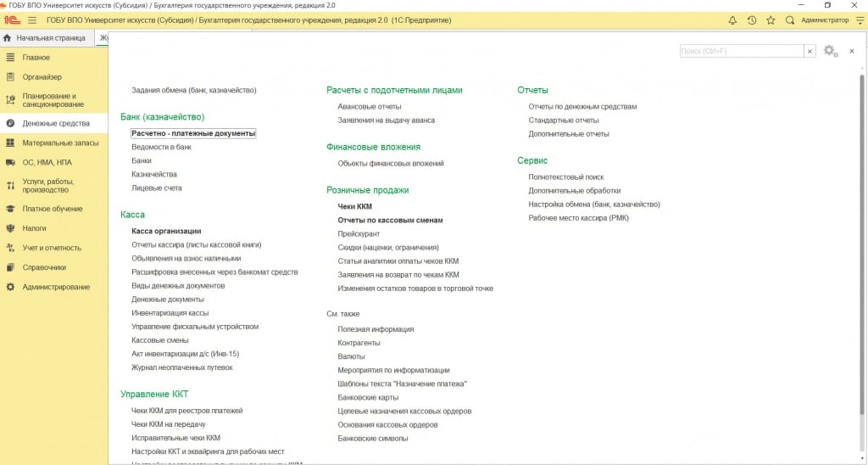This screenshot has width=868, height=465.
Task: Open Материальные запасы section label
Action: (x=60, y=143)
